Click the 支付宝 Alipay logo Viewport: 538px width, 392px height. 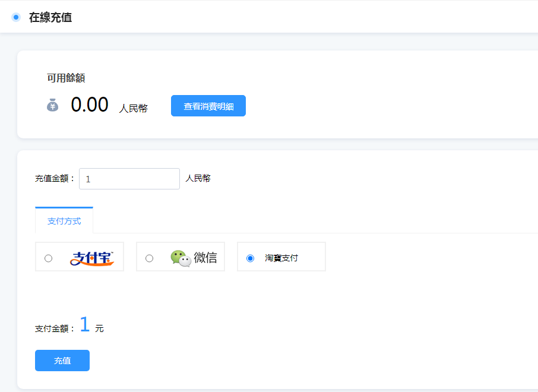coord(92,258)
